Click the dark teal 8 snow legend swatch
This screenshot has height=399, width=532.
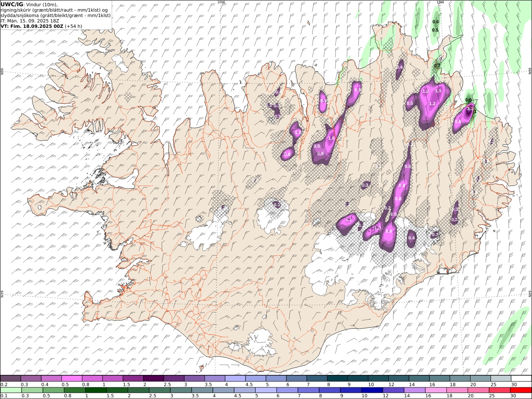(337, 378)
